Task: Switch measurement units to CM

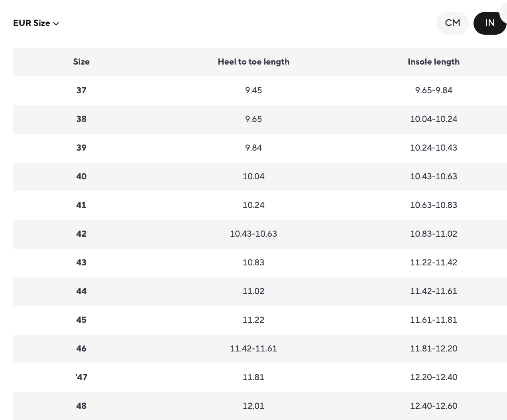Action: (x=452, y=23)
